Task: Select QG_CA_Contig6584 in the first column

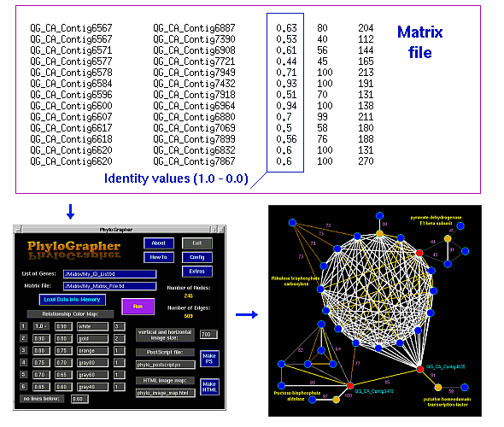Action: pyautogui.click(x=71, y=84)
